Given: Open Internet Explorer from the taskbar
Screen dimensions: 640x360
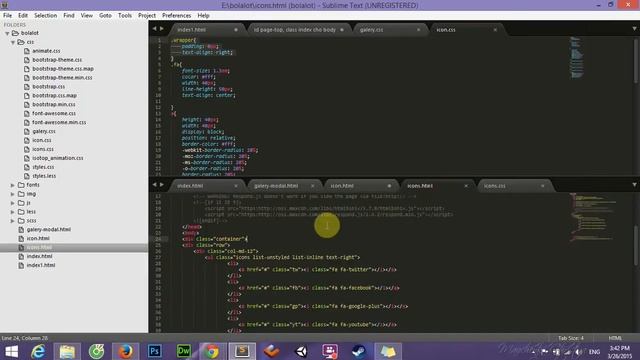Looking at the screenshot, I should click(x=38, y=351).
